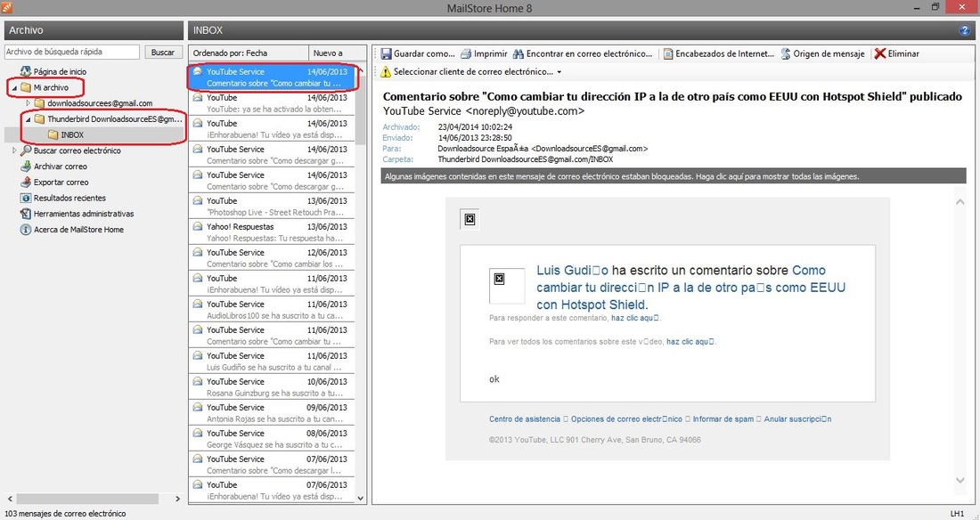Click the yellow warning icon beside Seleccionar cliente
980x520 pixels.
tap(386, 72)
